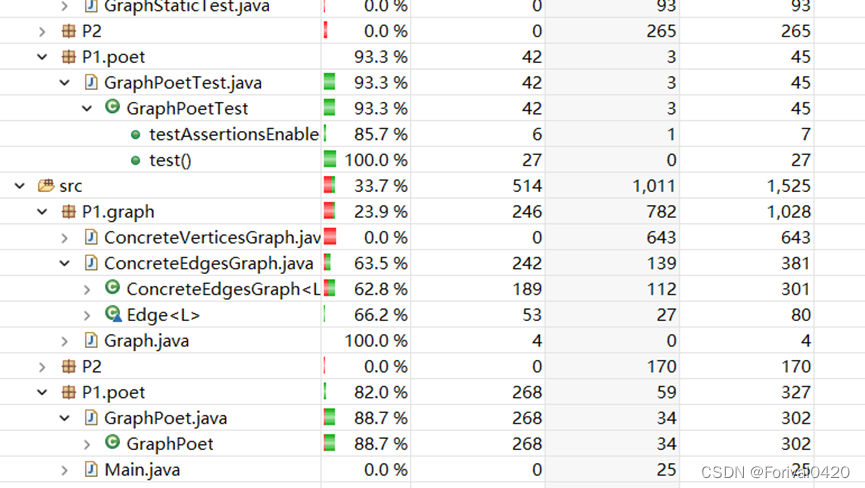Expand the Edge<L> class node

click(x=87, y=315)
